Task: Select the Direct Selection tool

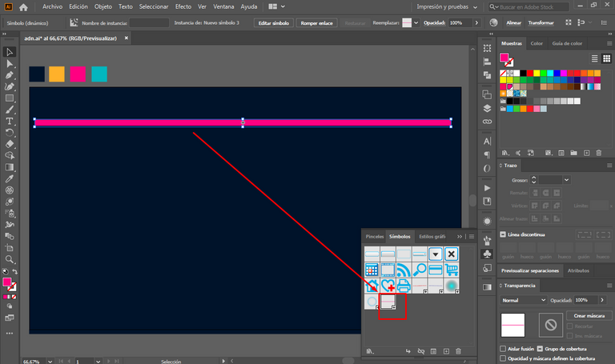Action: (x=10, y=63)
